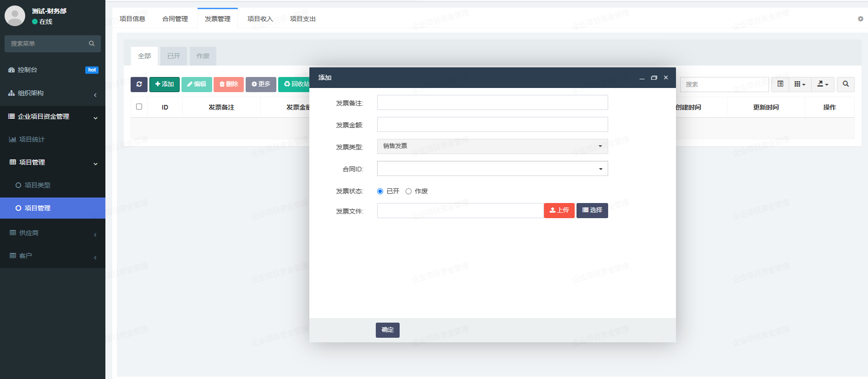The width and height of the screenshot is (868, 379).
Task: Click the search magnifier button beside export
Action: [x=846, y=84]
